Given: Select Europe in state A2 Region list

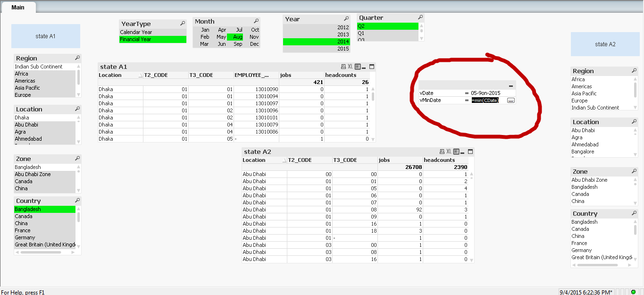Looking at the screenshot, I should pyautogui.click(x=602, y=101).
